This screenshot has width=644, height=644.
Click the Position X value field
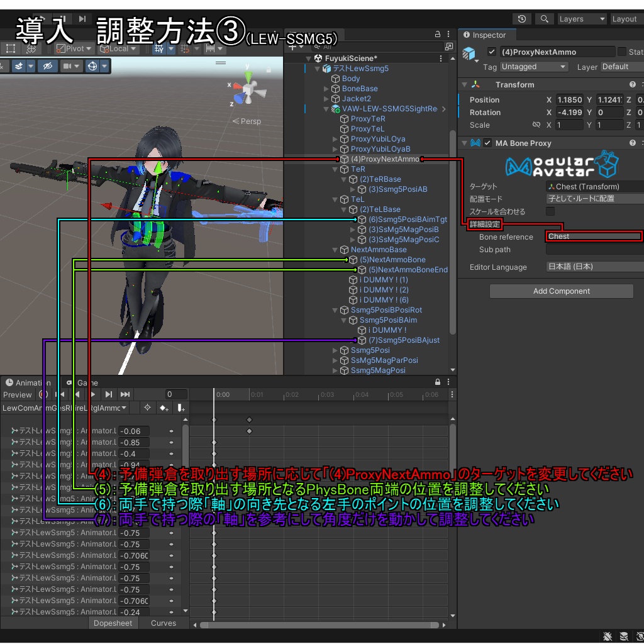pyautogui.click(x=569, y=100)
